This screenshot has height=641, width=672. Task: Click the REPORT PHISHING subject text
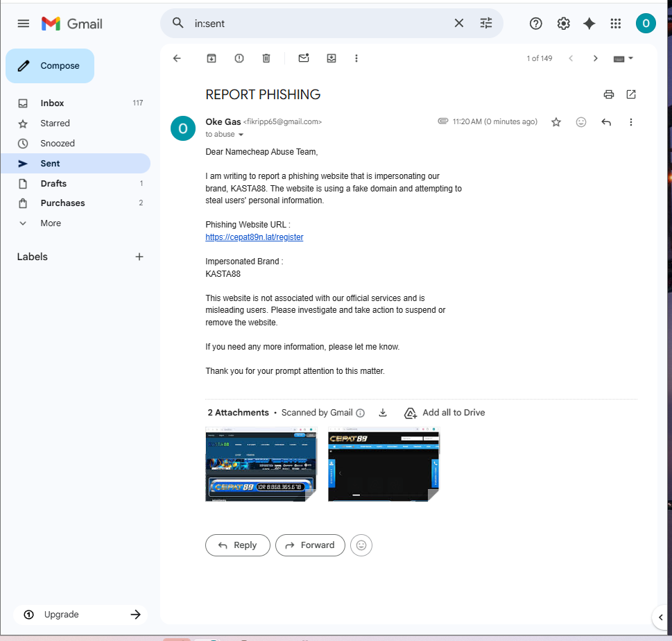click(x=263, y=94)
